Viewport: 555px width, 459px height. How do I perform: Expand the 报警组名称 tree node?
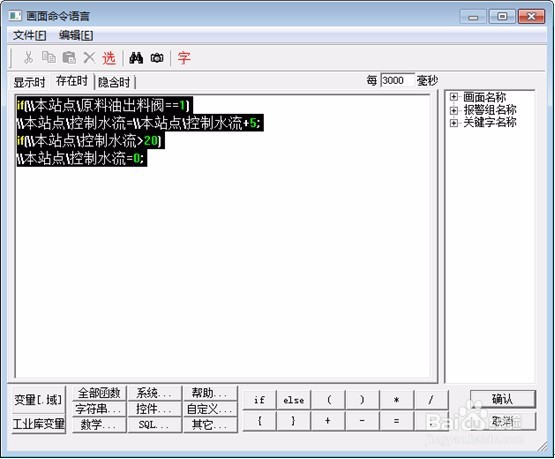[453, 110]
